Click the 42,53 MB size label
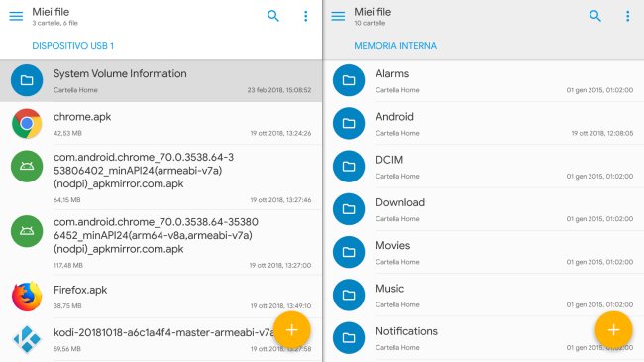The image size is (644, 362). 67,133
